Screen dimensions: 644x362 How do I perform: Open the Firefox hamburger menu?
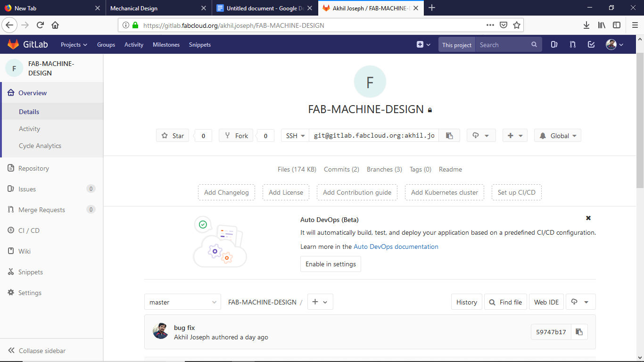coord(635,25)
